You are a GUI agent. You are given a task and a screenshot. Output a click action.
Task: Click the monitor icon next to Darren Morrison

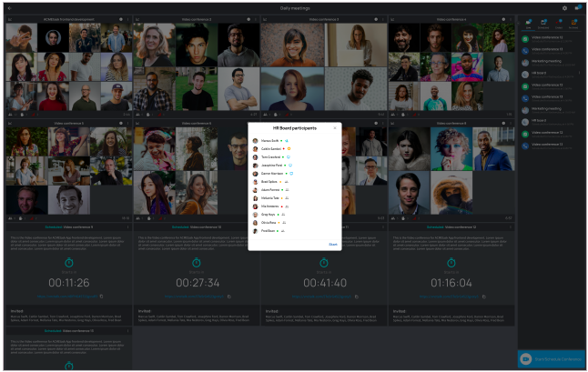[x=291, y=174]
